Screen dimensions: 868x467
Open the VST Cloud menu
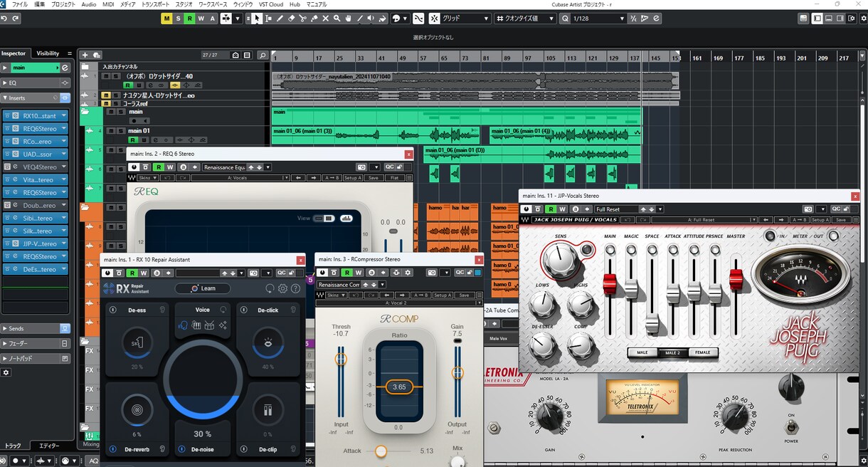270,4
